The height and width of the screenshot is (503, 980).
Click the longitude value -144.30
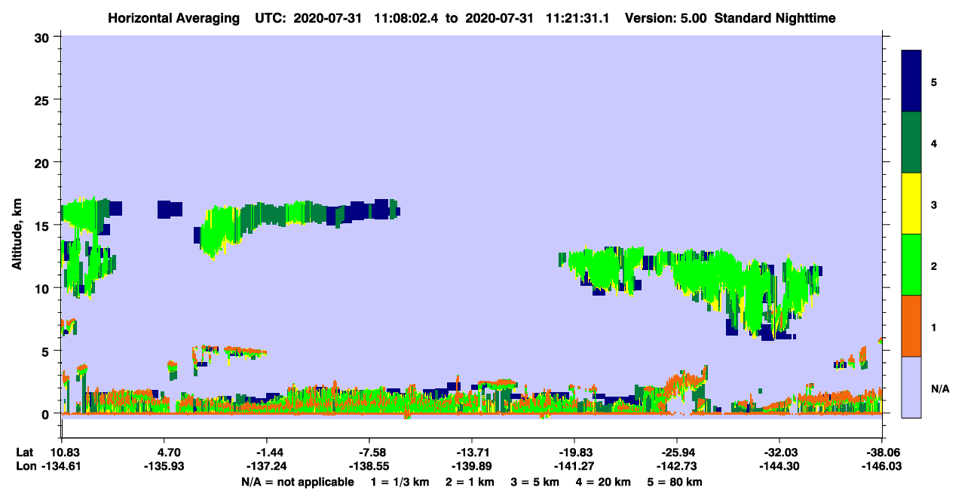click(x=779, y=467)
